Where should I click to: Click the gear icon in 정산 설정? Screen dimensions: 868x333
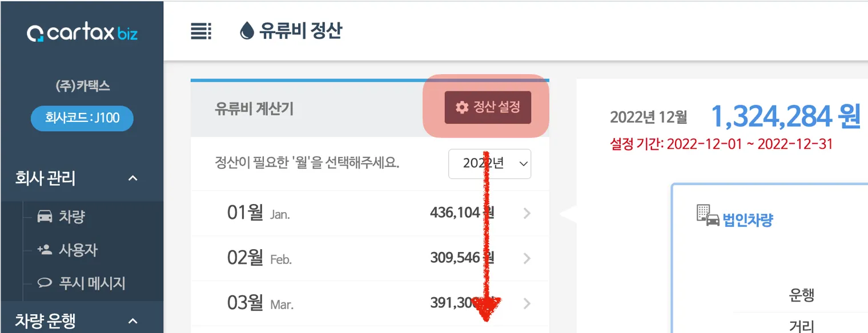click(x=461, y=107)
